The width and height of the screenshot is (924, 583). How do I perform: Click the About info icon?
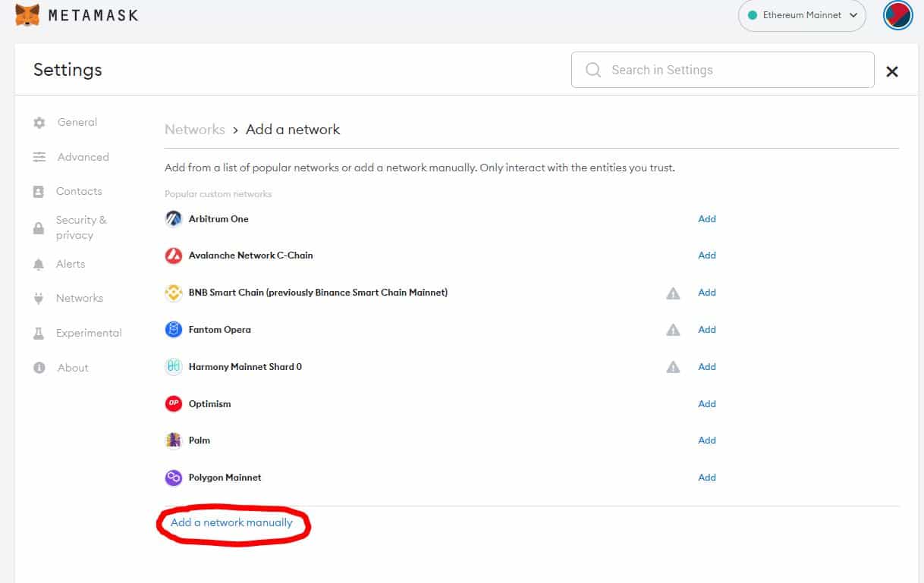click(39, 368)
